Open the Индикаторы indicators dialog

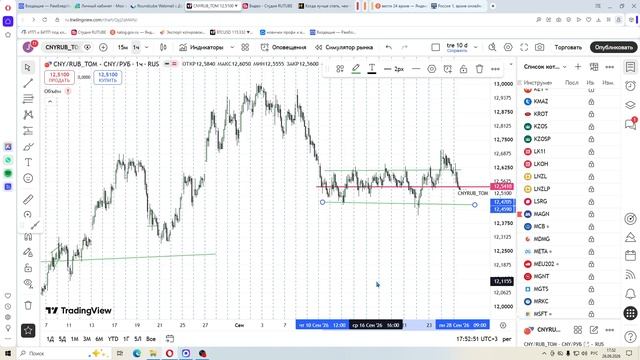click(x=201, y=47)
